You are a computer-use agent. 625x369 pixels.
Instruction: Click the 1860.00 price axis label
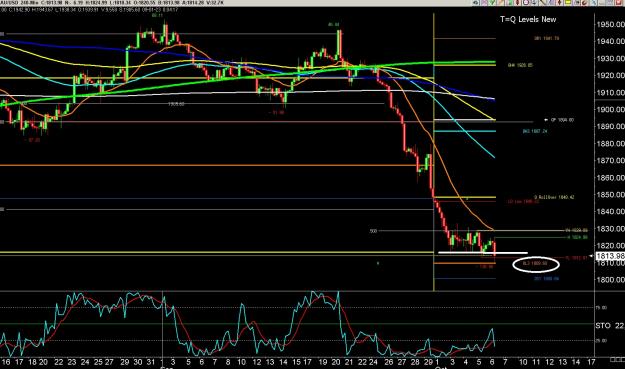(610, 178)
